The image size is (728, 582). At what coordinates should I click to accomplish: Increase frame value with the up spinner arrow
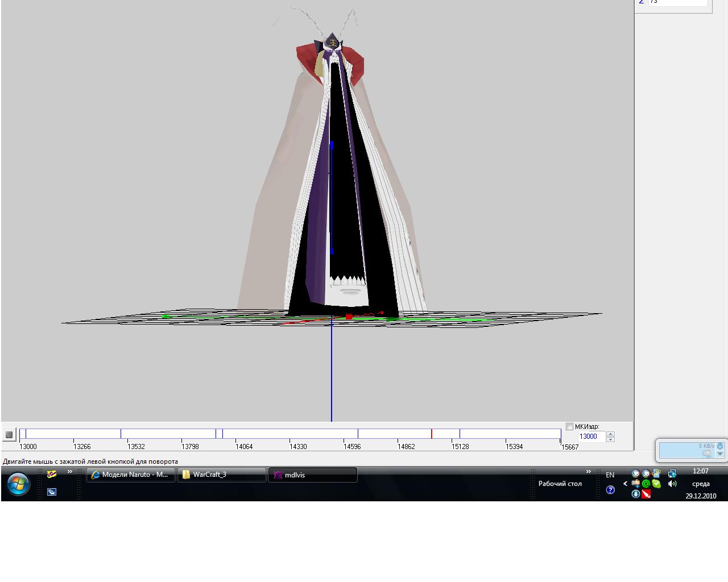[610, 434]
